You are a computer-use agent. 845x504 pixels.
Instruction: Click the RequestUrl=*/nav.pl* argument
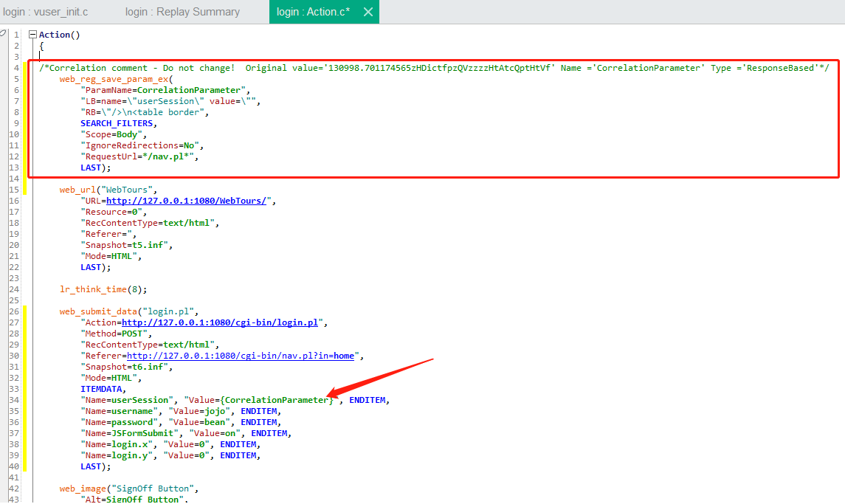coord(139,156)
